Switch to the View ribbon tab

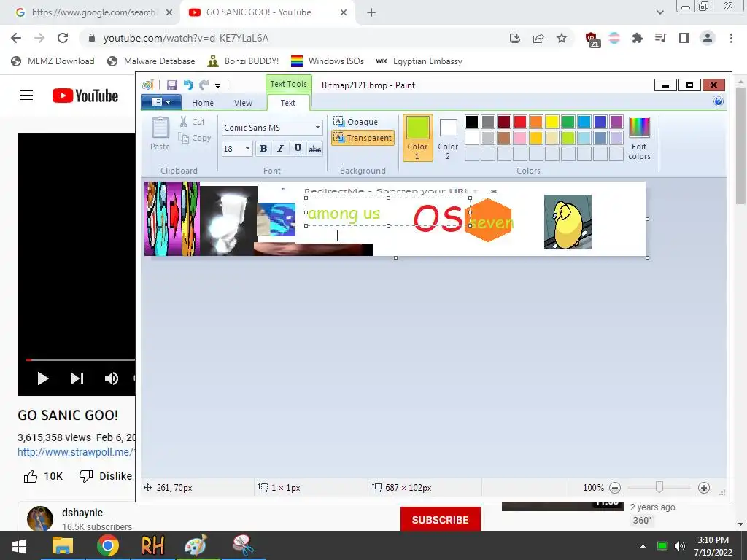pos(243,103)
